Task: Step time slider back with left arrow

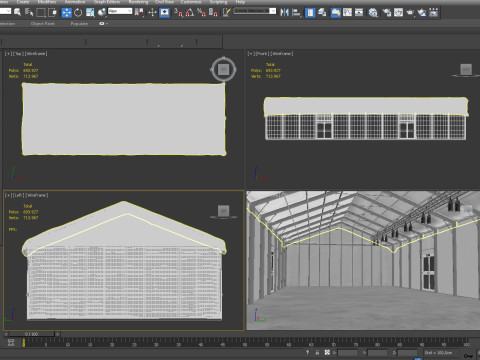Action: [x=6, y=334]
